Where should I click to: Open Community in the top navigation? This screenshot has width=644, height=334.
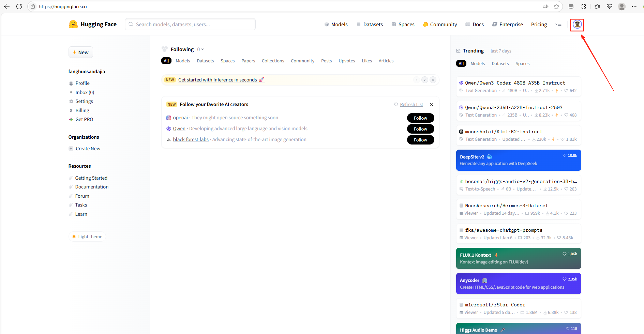coord(440,25)
